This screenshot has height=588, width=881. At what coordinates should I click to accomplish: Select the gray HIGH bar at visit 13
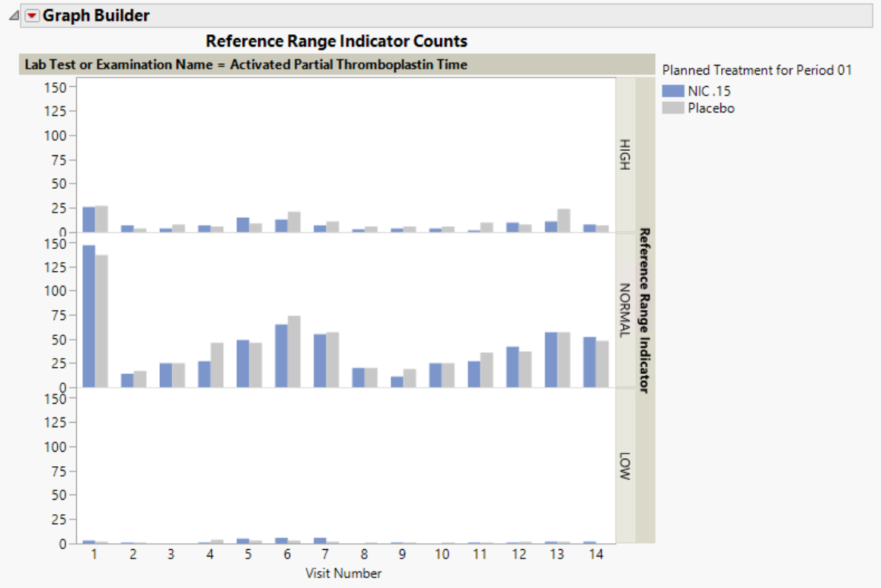pos(563,220)
